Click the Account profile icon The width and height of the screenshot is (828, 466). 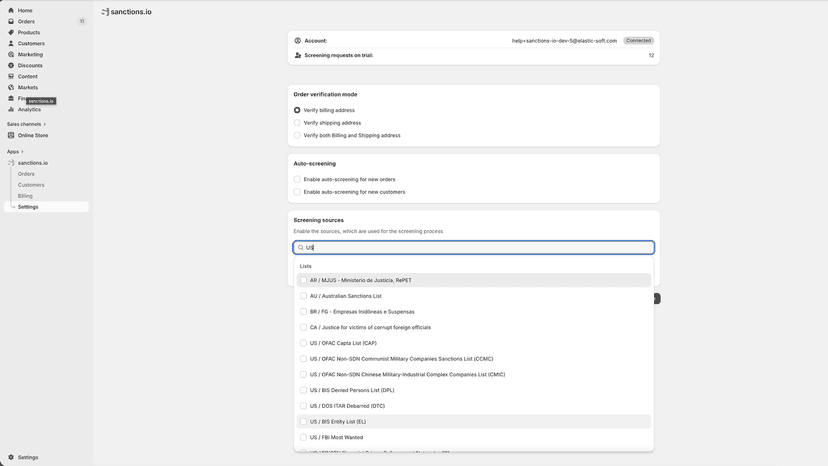pos(298,41)
